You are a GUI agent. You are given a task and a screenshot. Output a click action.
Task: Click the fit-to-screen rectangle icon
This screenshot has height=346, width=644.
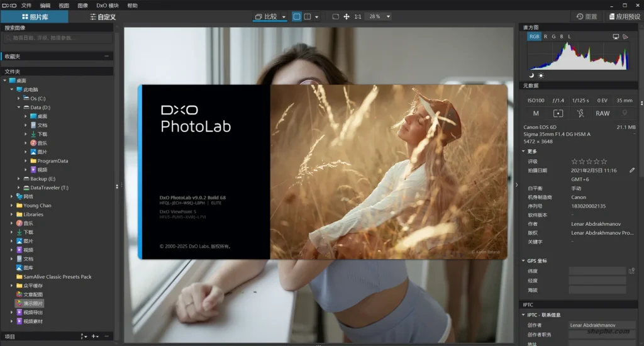tap(336, 17)
